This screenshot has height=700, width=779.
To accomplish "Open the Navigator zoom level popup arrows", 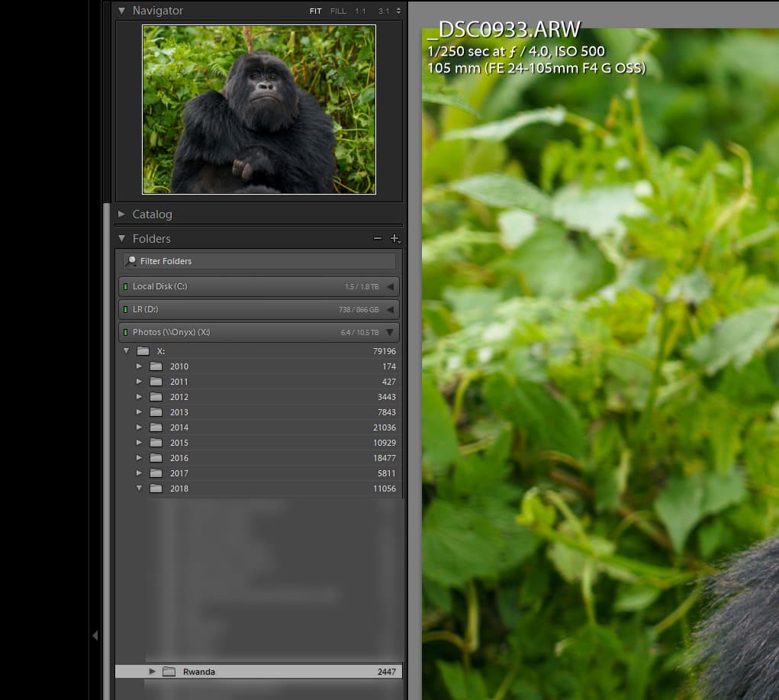I will [x=398, y=11].
